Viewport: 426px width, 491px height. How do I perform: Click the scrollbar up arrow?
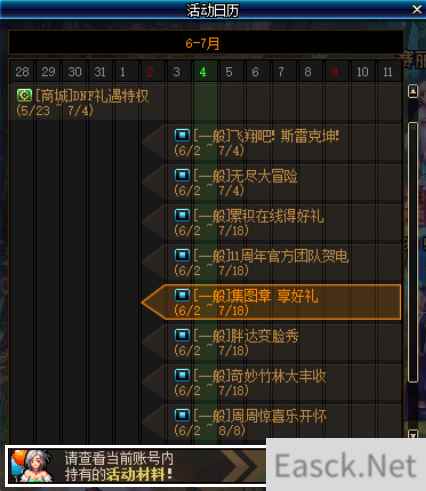click(x=413, y=91)
